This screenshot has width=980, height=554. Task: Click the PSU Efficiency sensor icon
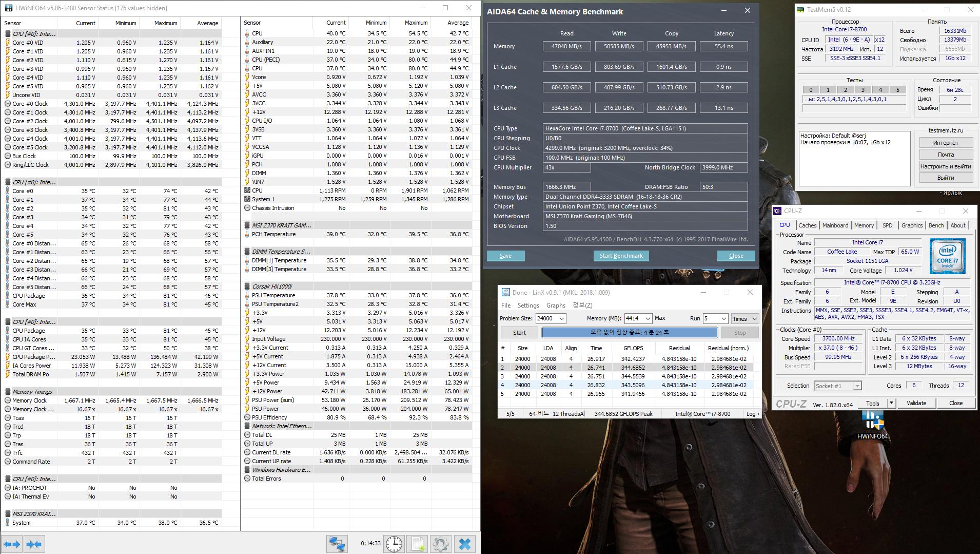[x=247, y=417]
